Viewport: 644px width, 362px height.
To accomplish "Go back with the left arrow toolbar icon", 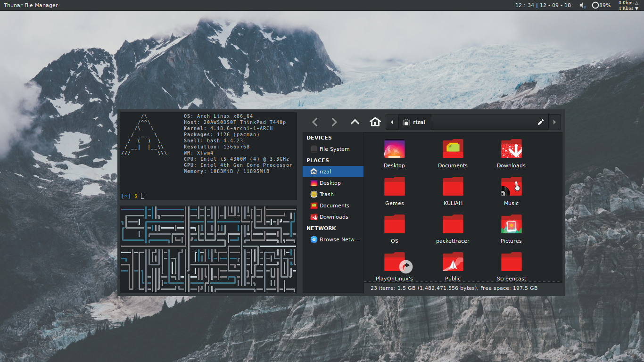I will click(x=315, y=122).
